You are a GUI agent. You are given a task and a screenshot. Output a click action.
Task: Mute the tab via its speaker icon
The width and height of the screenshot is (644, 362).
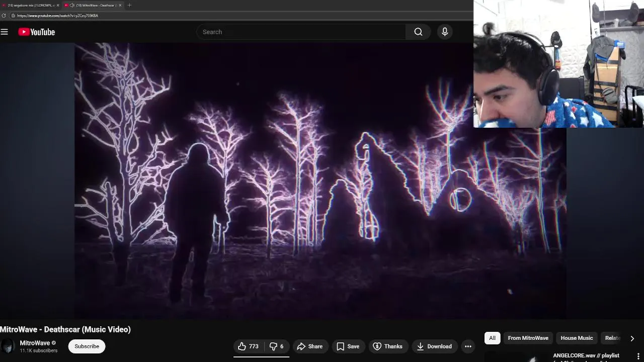[x=72, y=5]
